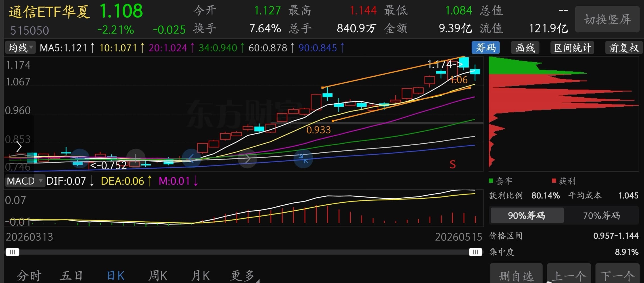Image resolution: width=644 pixels, height=283 pixels.
Task: Toggle the 筹码 chip distribution panel
Action: pyautogui.click(x=486, y=48)
